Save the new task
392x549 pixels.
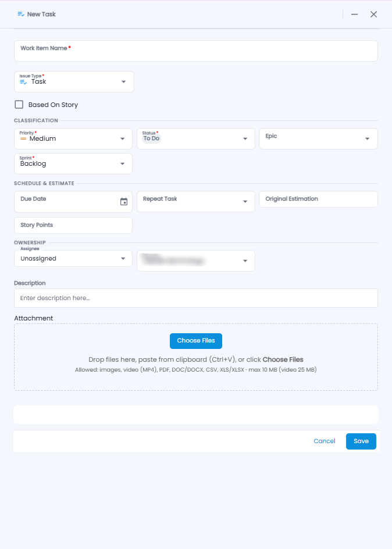[x=361, y=441]
